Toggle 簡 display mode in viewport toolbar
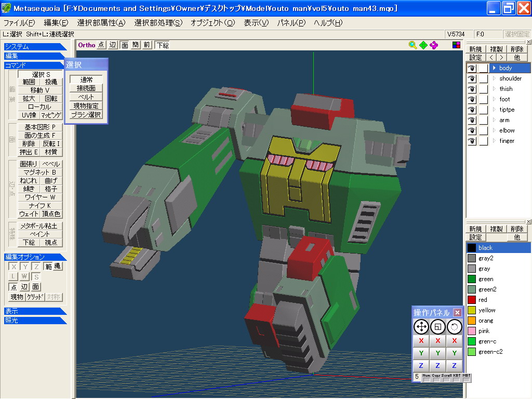 136,45
